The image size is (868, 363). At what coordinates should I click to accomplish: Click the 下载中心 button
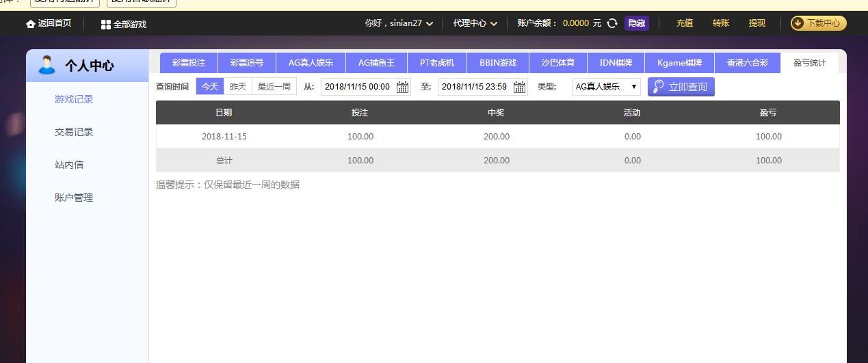[x=819, y=23]
